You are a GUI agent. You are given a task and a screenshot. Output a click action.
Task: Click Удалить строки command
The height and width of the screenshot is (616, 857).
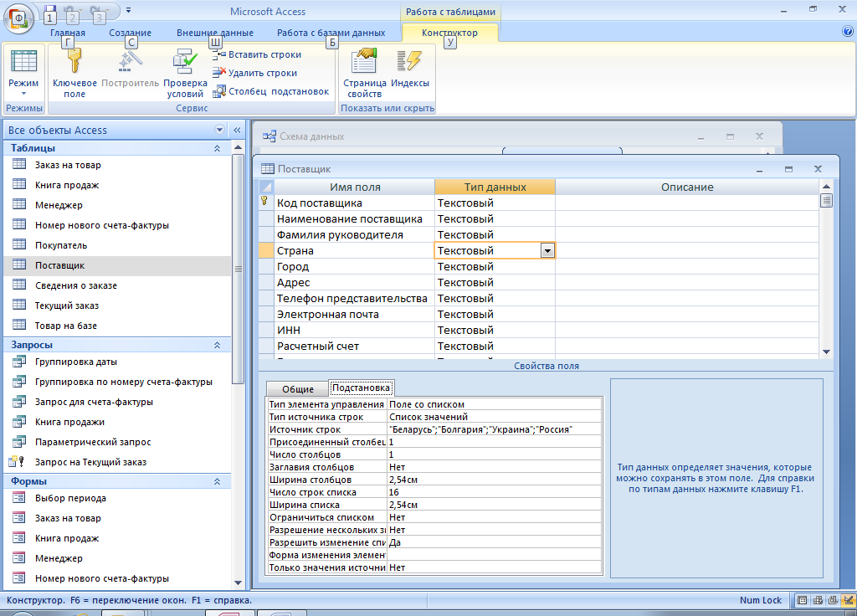[254, 73]
